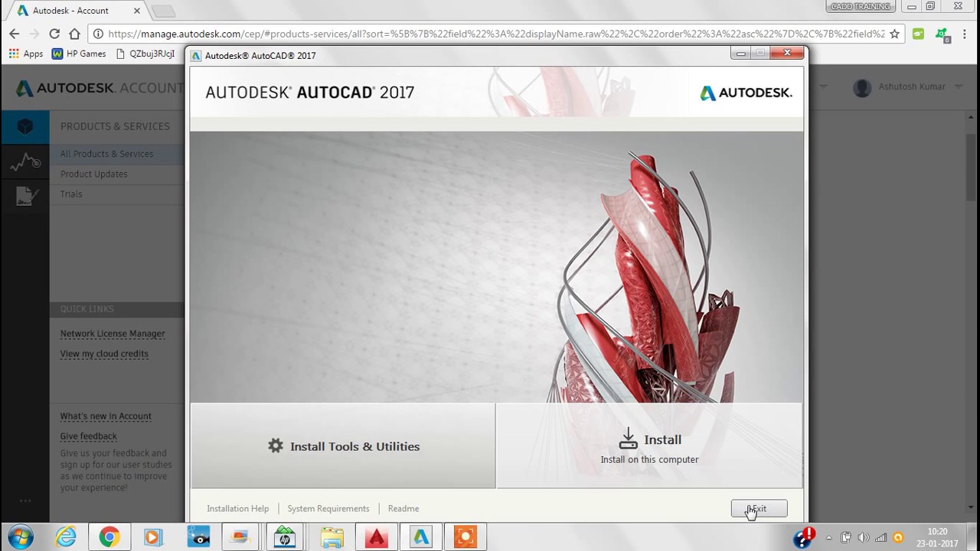The height and width of the screenshot is (551, 980).
Task: Click the download icon beside Install
Action: [x=629, y=439]
